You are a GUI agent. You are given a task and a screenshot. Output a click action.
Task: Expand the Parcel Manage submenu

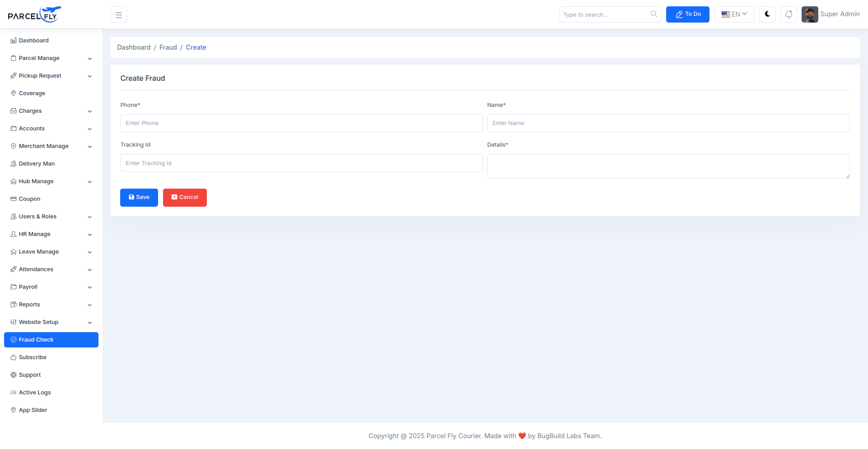89,59
